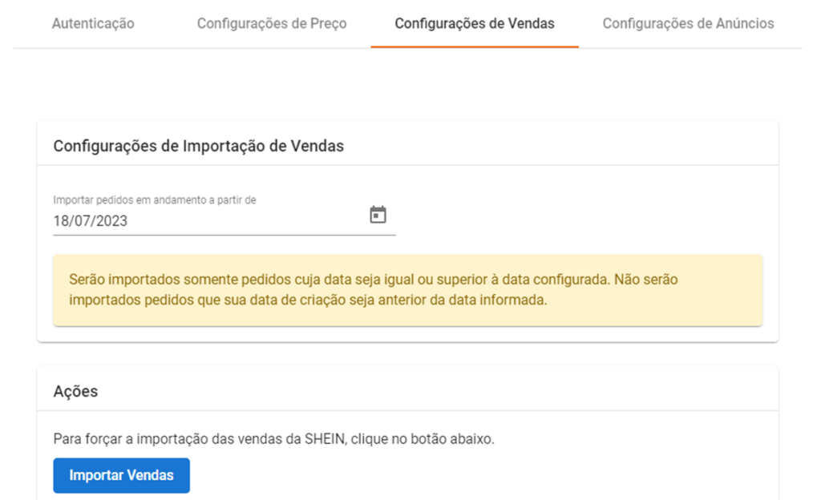Click the 'Não serão importados pedidos' sentence
Screen dimensions: 821x504
[x=374, y=290]
